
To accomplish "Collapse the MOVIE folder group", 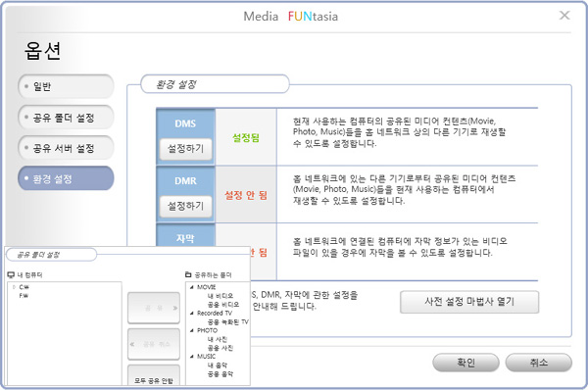I will (192, 287).
